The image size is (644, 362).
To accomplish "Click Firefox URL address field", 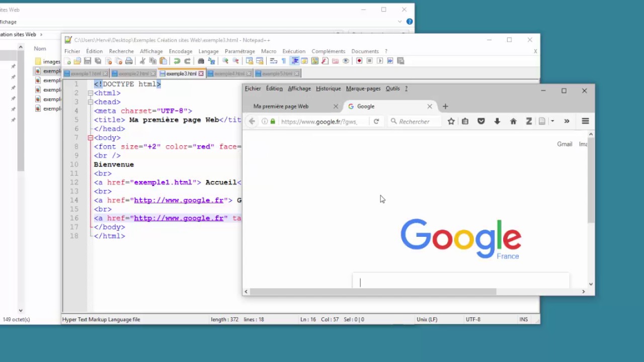I will click(319, 121).
